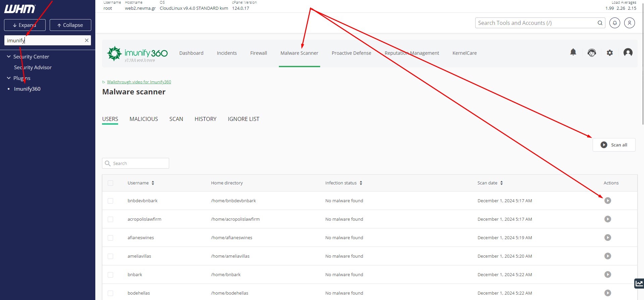Click the Scan all button
The height and width of the screenshot is (300, 644).
(614, 145)
